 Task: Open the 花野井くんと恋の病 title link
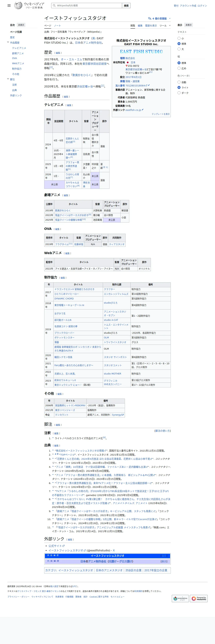(72, 140)
